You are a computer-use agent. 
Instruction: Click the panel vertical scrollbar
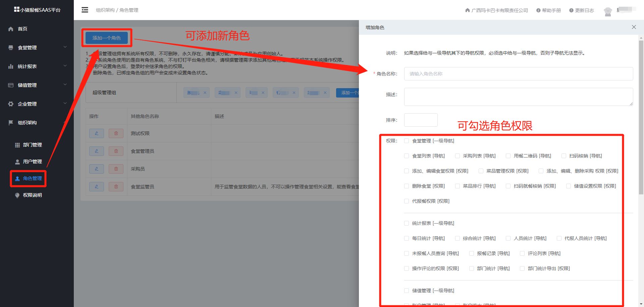(x=641, y=117)
